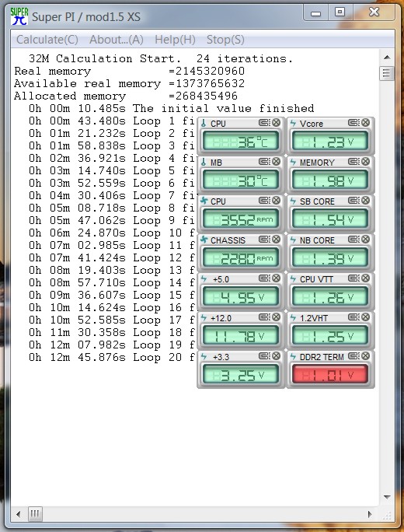Click the horizontal scrollbar left arrow
This screenshot has height=532, width=404.
[18, 514]
